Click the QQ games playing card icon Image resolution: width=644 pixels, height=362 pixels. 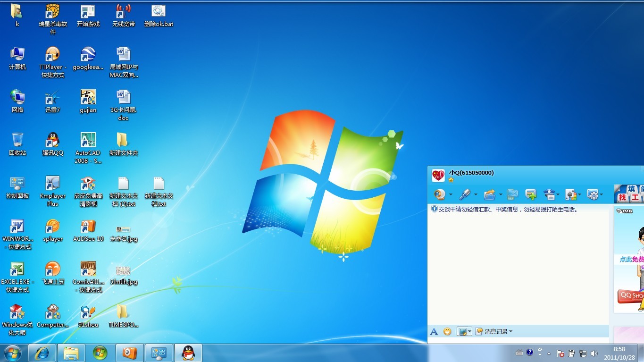(x=570, y=194)
